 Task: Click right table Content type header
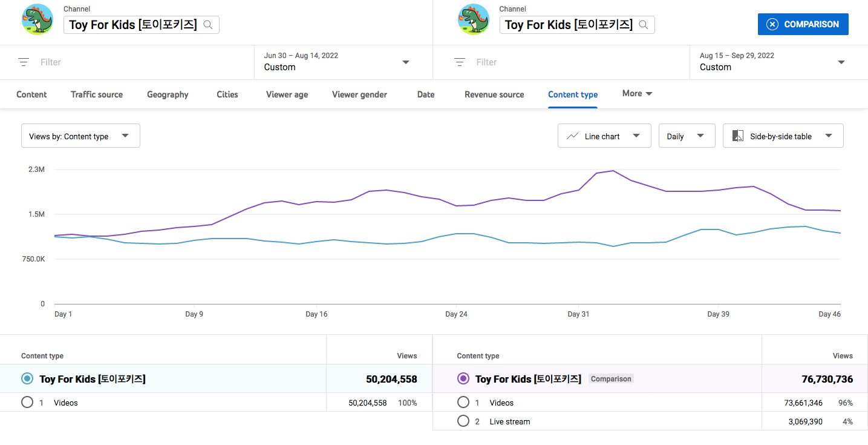click(478, 356)
